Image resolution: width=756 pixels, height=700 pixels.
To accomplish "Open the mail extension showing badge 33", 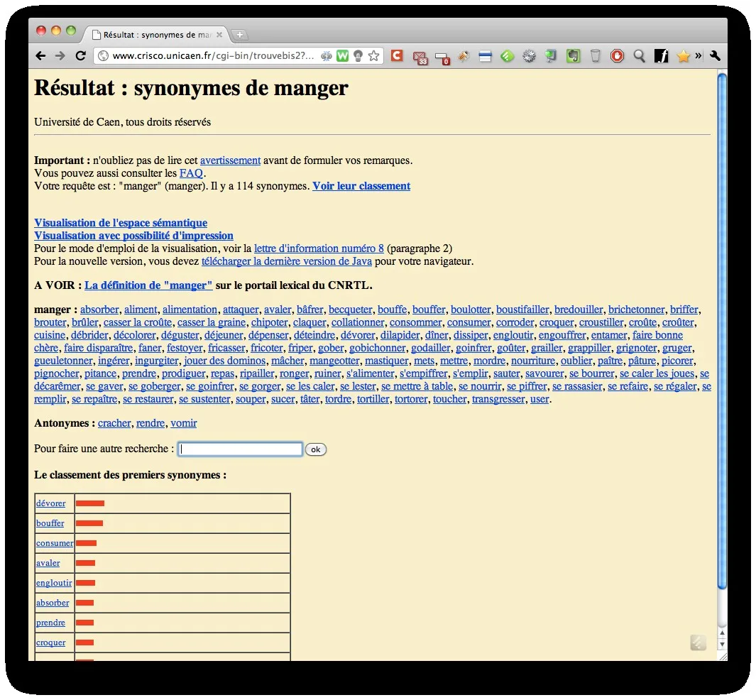I will click(x=420, y=58).
